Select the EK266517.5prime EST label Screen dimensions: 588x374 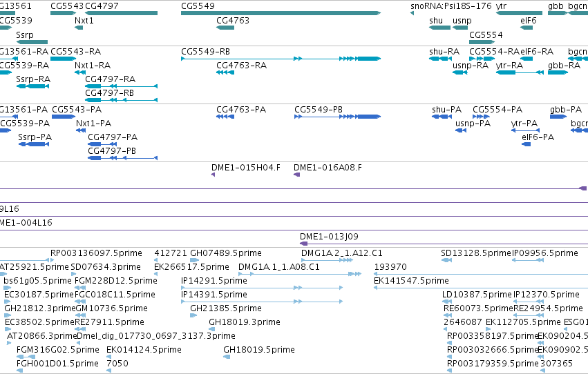tap(191, 267)
